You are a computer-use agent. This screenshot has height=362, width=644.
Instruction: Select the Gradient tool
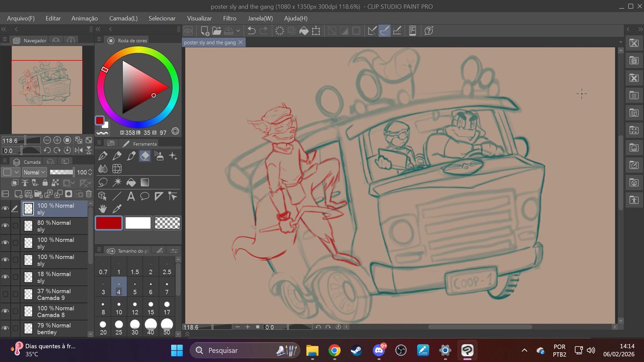point(145,182)
